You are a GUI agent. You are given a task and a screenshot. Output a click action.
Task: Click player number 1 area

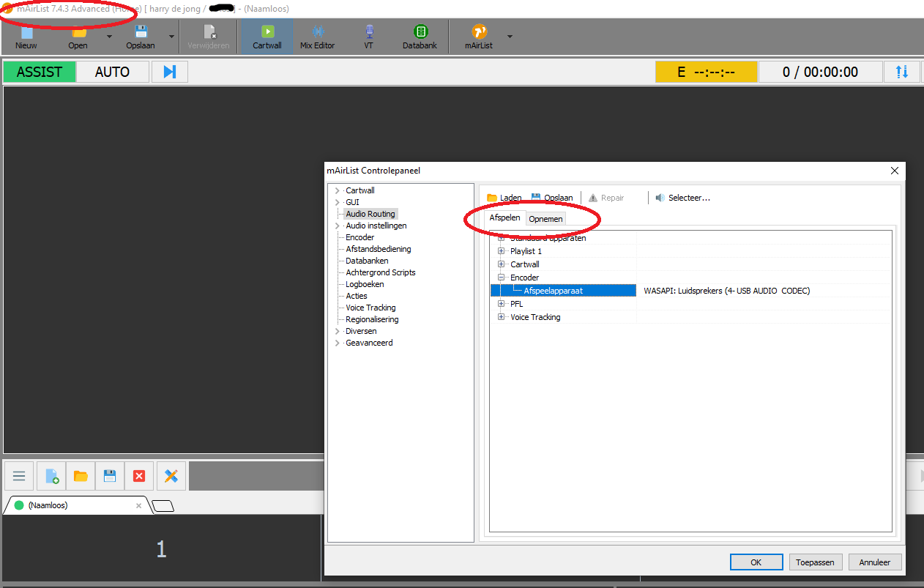pos(161,550)
